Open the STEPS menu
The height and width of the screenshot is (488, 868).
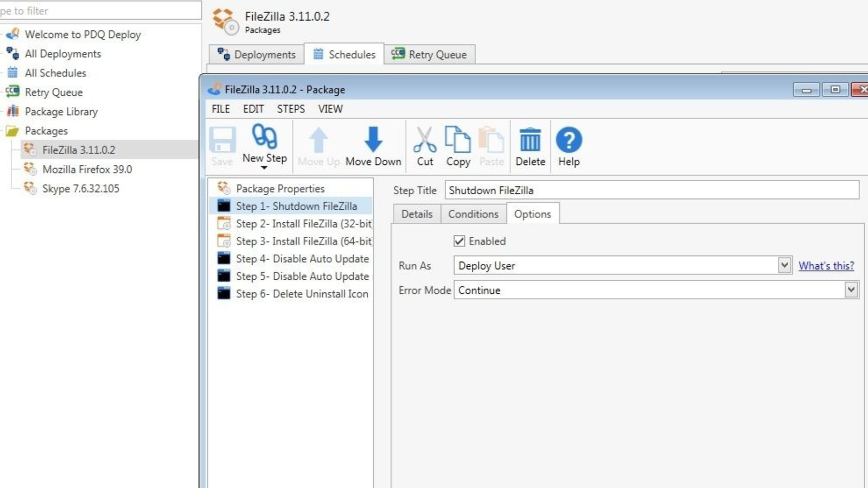(291, 109)
